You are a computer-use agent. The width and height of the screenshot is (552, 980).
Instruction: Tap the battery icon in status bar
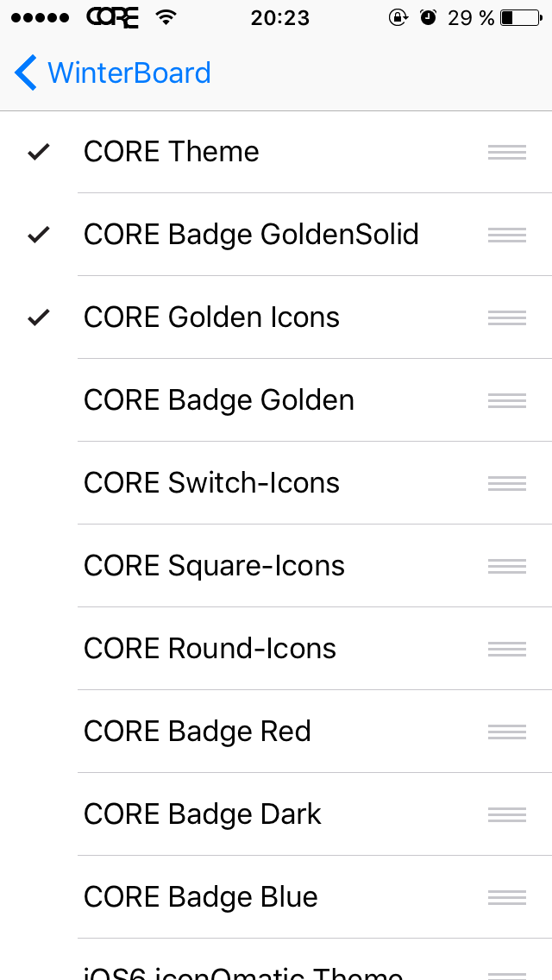tap(519, 17)
